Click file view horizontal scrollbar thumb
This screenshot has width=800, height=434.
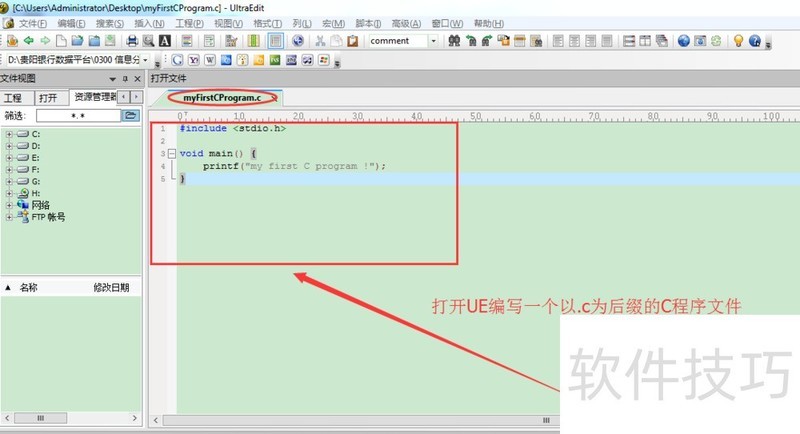click(40, 418)
